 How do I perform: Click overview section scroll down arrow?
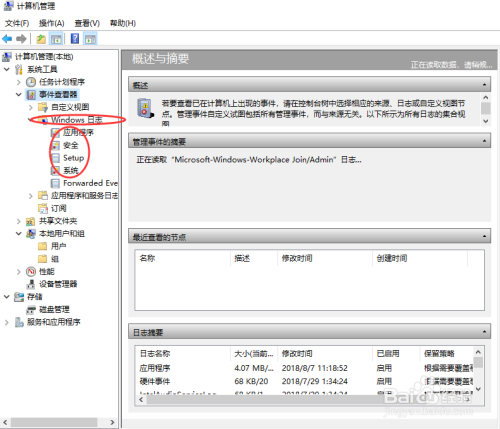[x=486, y=121]
